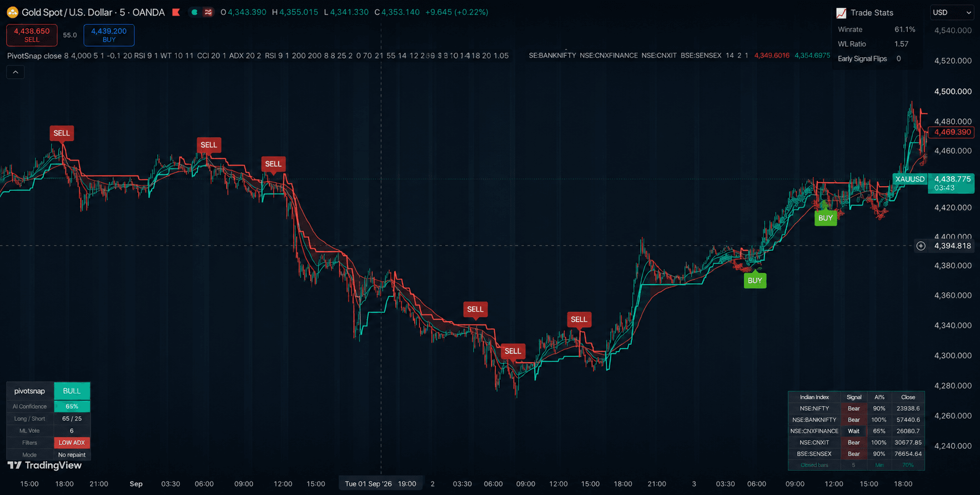Click the LOW ADX filter cell
Screen dimensions: 980x495
(x=72, y=443)
